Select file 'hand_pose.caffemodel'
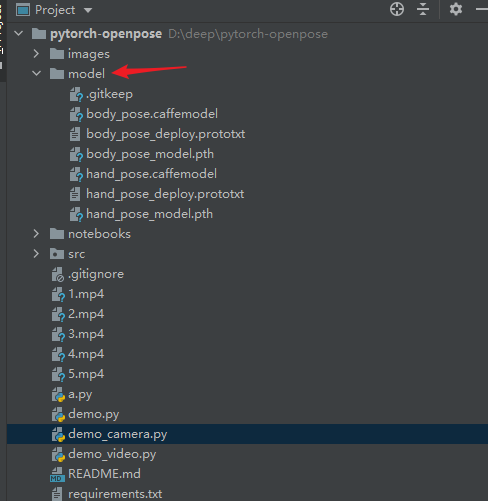 [151, 174]
